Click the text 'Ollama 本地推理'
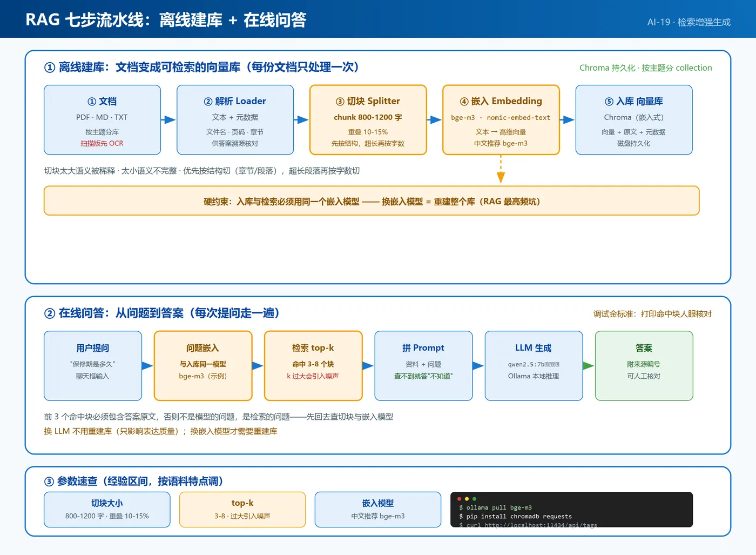 pyautogui.click(x=534, y=376)
